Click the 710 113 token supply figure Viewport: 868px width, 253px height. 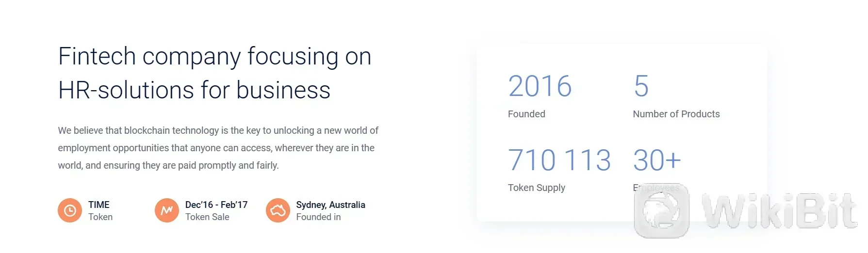click(x=559, y=160)
